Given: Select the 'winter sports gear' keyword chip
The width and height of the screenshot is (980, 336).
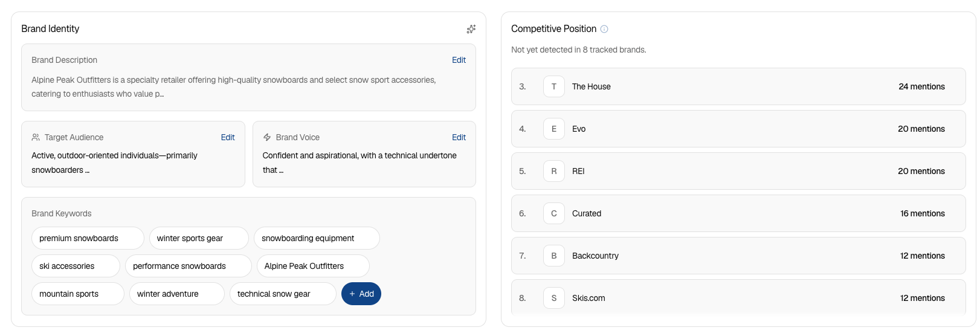Looking at the screenshot, I should pos(199,238).
